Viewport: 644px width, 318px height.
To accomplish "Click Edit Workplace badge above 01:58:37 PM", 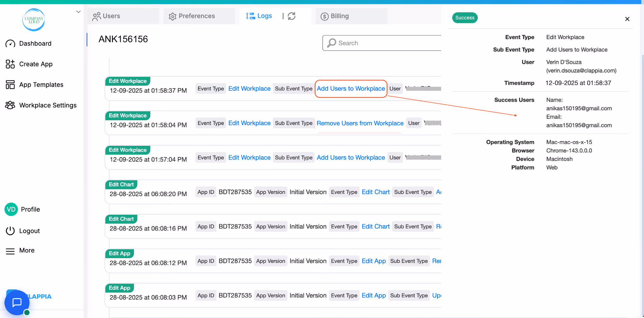I will click(128, 81).
